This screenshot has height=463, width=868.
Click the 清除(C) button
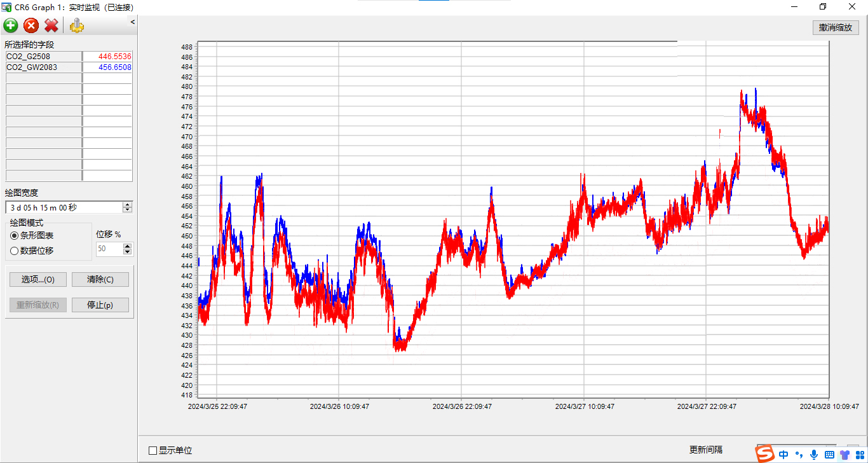100,279
